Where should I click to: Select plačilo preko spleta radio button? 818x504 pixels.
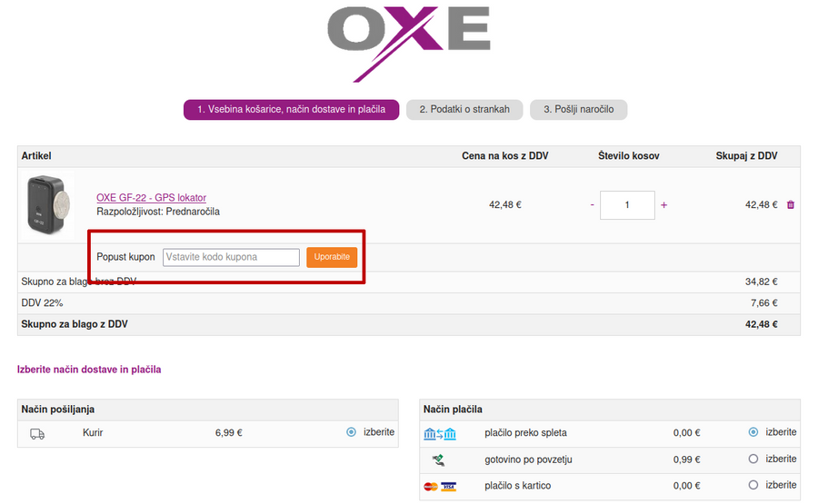(753, 432)
